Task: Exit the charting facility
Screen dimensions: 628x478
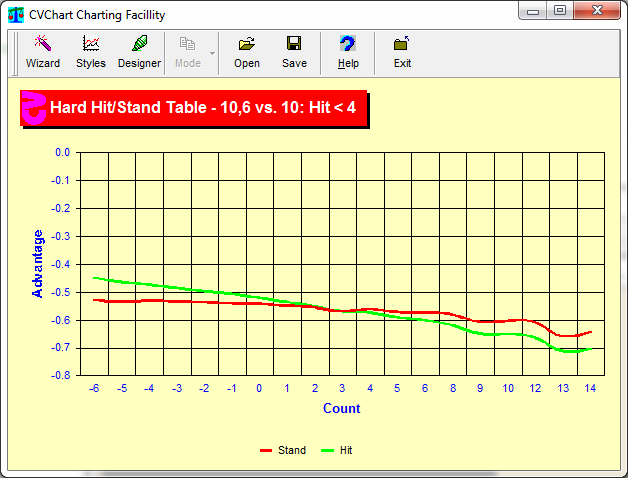Action: (402, 52)
